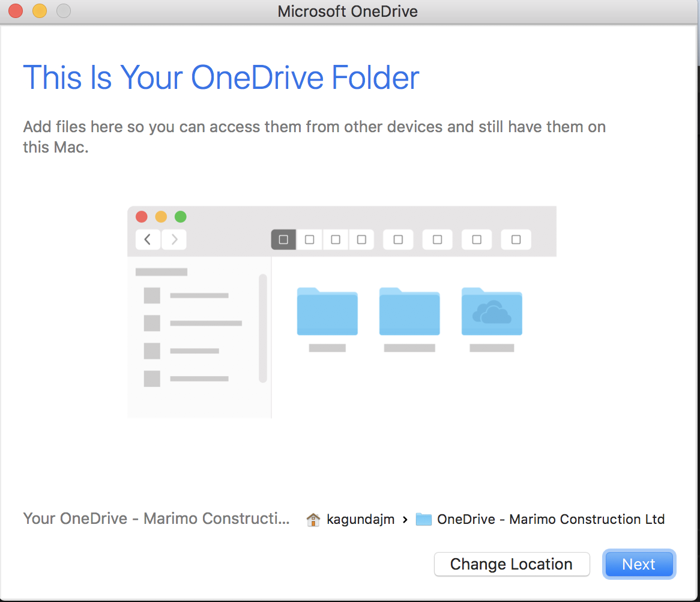
Task: Close the Microsoft OneDrive window
Action: click(16, 11)
